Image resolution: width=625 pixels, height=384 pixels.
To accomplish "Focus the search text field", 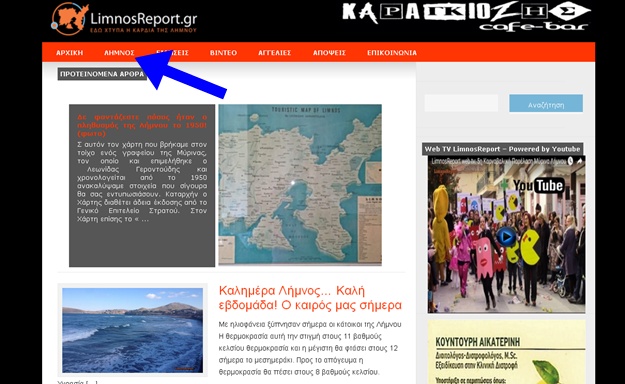I will click(461, 103).
